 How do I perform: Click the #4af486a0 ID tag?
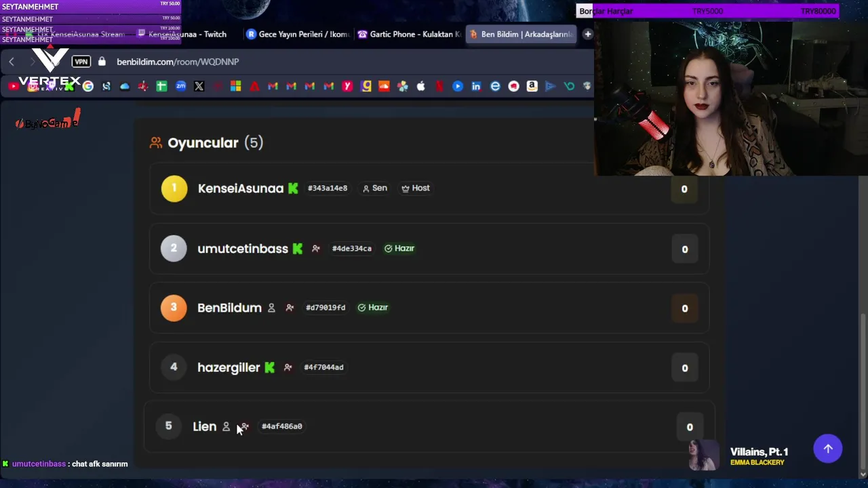click(282, 426)
